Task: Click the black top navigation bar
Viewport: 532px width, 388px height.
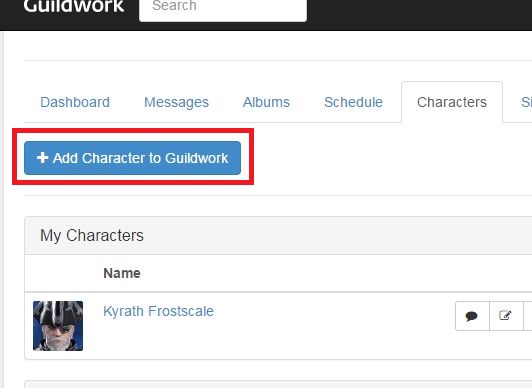Action: coord(419,14)
